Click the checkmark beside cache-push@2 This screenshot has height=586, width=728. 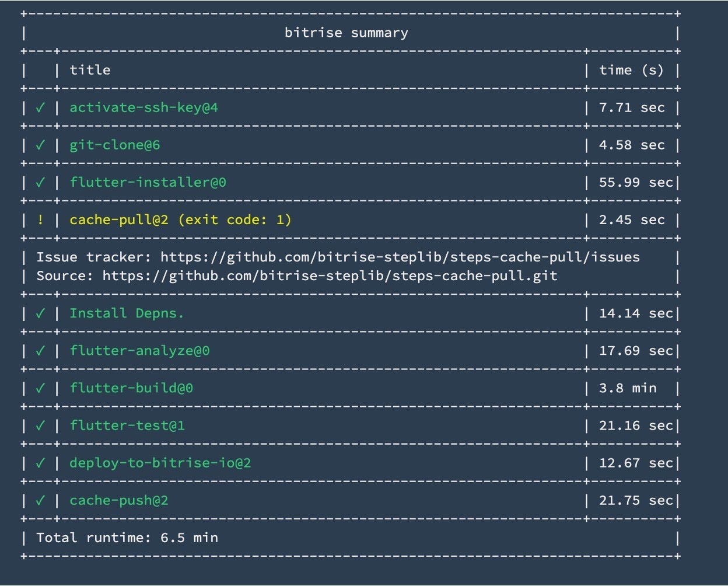pos(40,500)
